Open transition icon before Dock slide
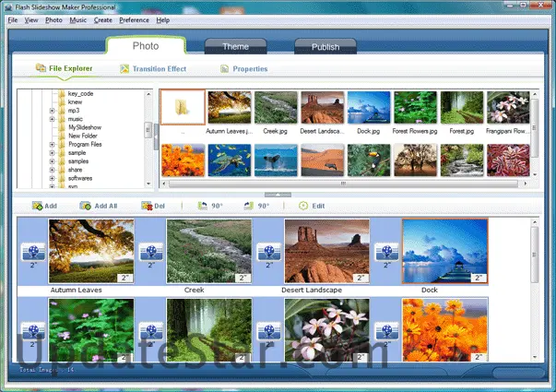Screen dimensions: 556x392 pyautogui.click(x=387, y=252)
